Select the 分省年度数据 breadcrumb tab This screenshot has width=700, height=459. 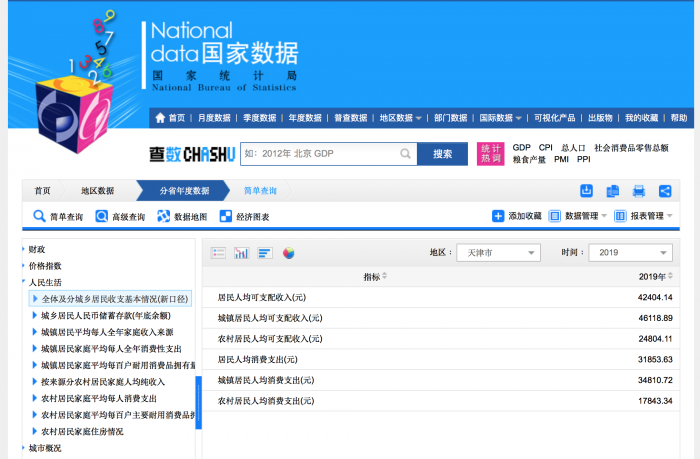click(185, 191)
